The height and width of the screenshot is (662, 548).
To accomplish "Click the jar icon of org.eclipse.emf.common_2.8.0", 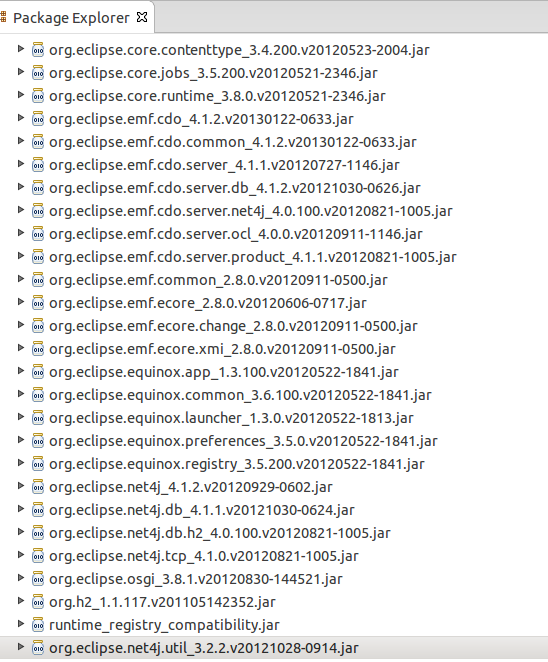I will 38,279.
